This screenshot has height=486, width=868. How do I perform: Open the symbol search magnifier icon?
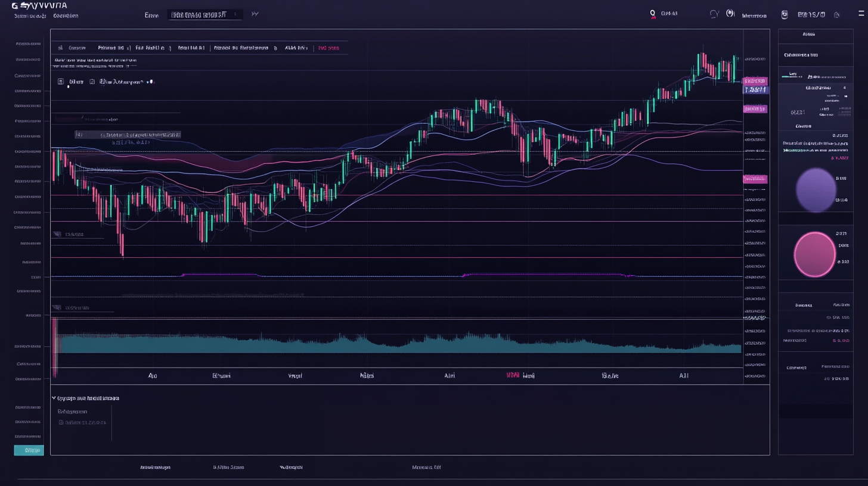coord(653,13)
